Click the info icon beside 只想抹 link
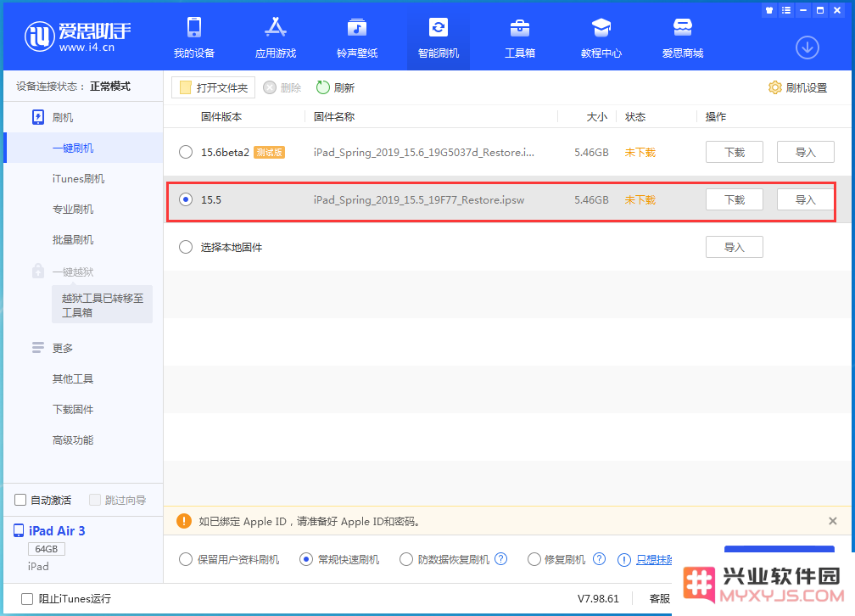855x616 pixels. 623,560
